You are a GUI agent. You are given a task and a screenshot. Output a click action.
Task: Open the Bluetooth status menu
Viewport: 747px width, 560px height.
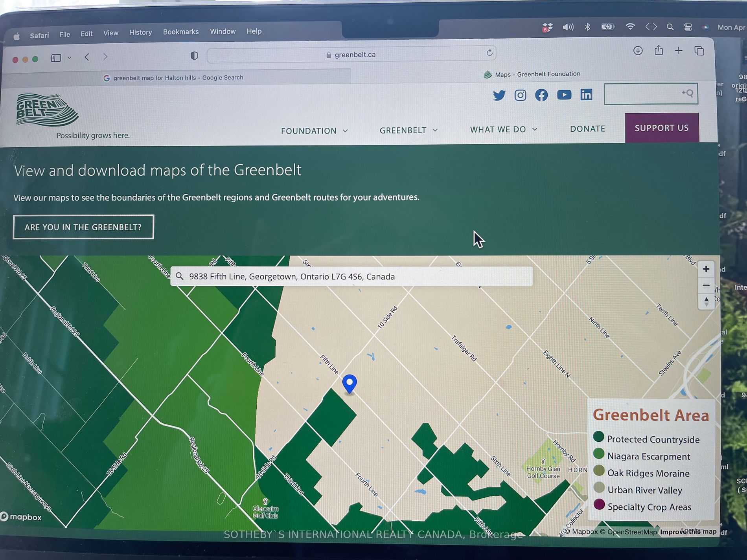[587, 27]
